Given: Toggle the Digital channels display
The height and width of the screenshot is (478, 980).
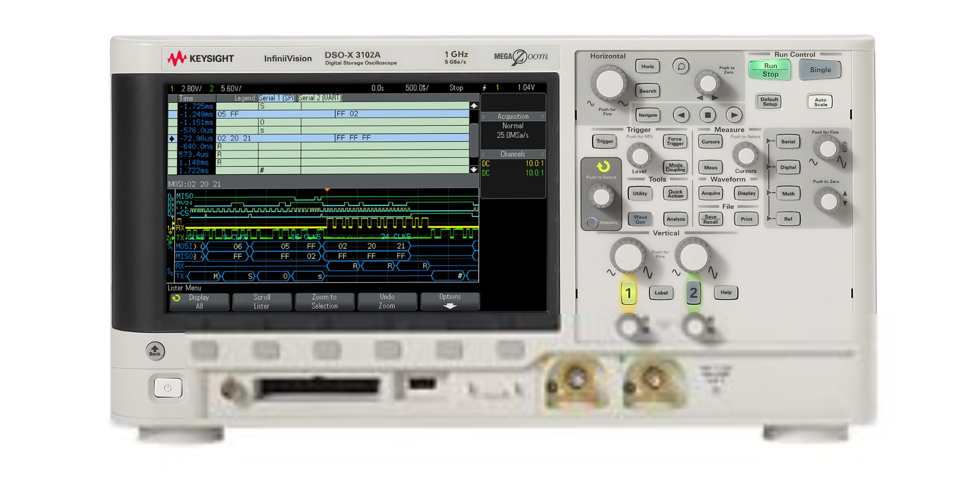Looking at the screenshot, I should coord(788,167).
